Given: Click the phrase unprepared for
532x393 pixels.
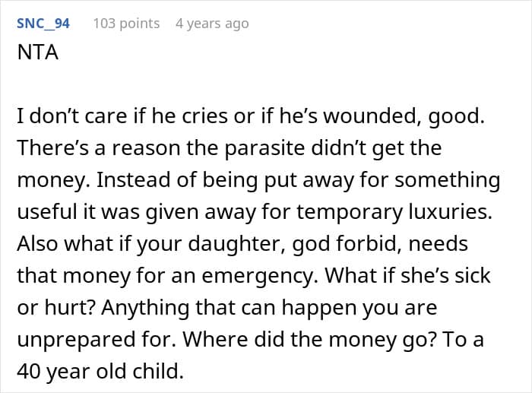Looking at the screenshot, I should pyautogui.click(x=97, y=340).
